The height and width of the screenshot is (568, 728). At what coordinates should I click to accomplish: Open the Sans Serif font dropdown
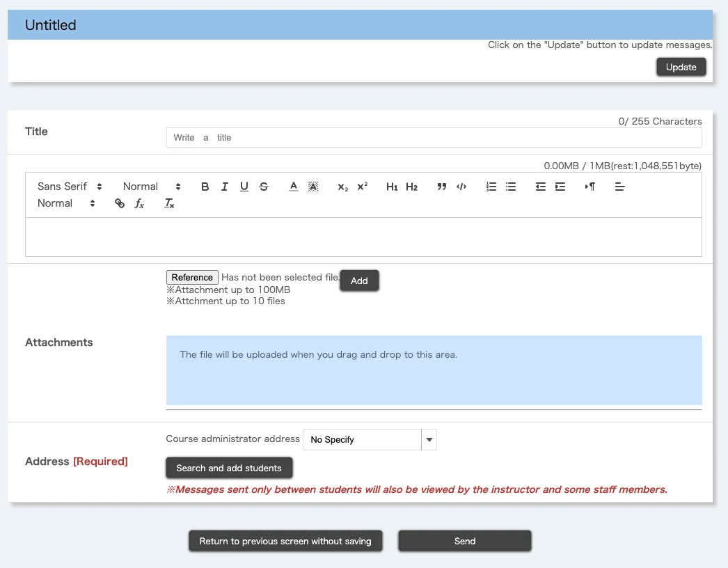70,187
